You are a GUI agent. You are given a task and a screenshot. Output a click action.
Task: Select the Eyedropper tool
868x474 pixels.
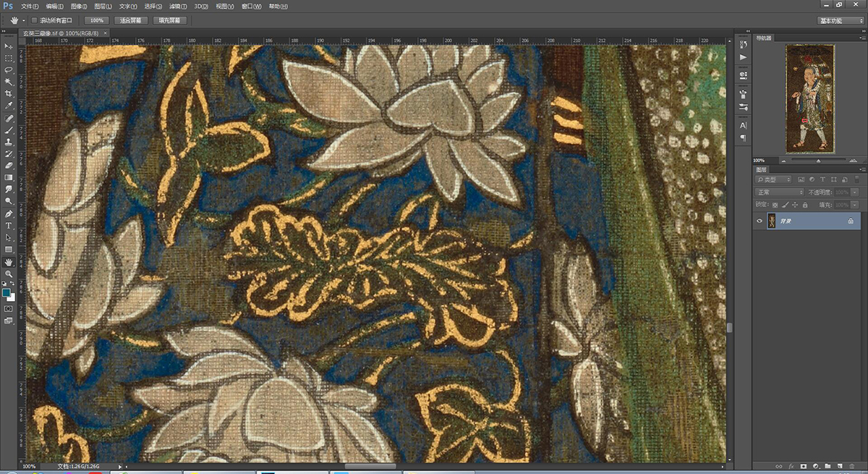coord(9,106)
